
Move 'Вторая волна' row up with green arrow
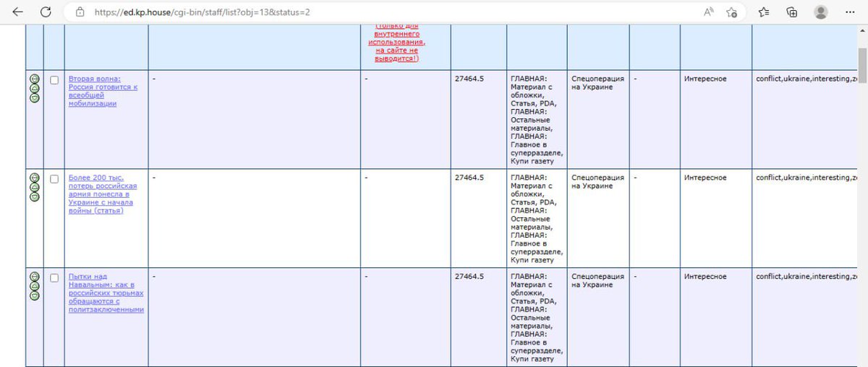point(34,88)
